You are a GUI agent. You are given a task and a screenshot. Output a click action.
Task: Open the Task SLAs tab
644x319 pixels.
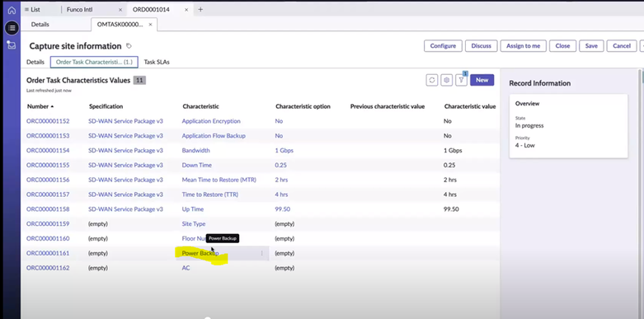point(157,62)
